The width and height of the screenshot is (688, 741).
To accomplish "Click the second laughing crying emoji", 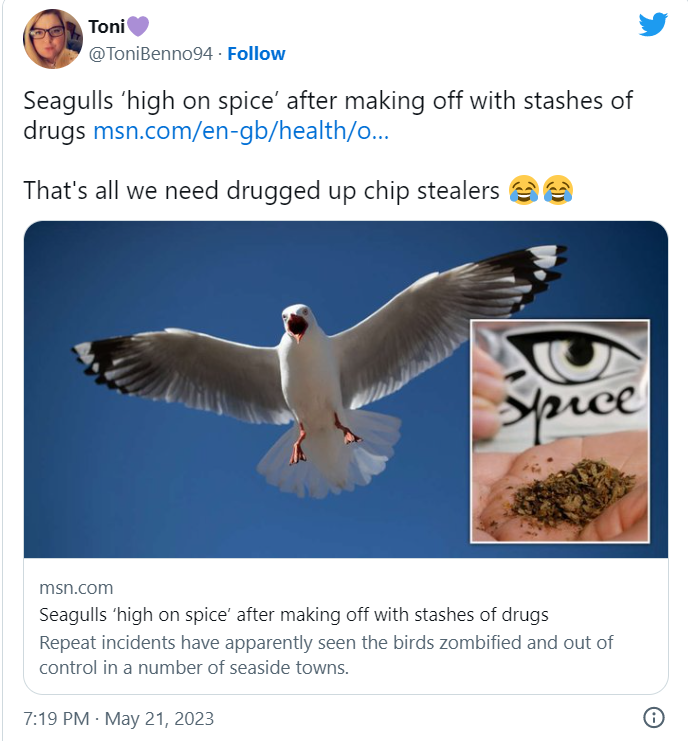I will click(558, 190).
